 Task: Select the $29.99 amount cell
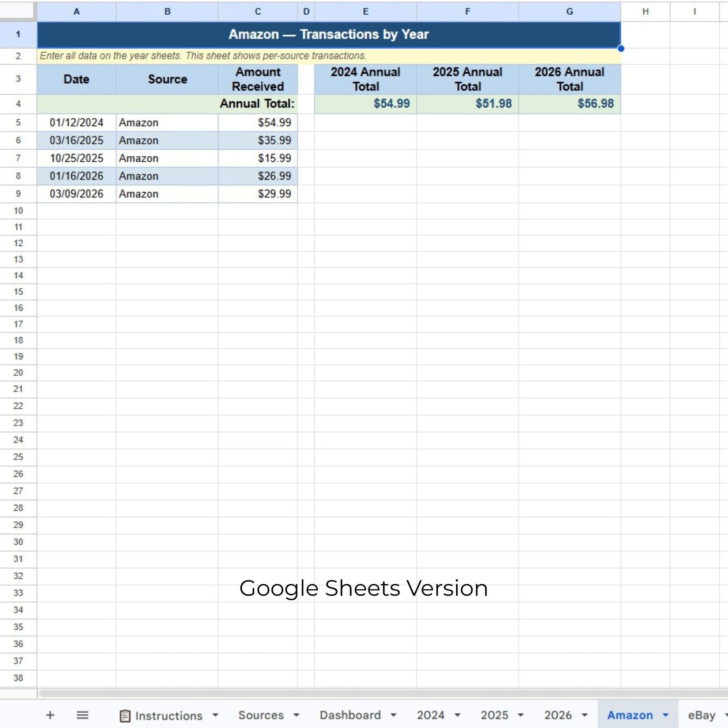pos(258,194)
